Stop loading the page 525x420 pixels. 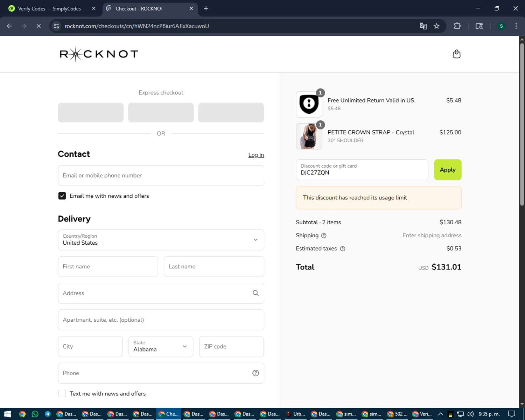(38, 26)
